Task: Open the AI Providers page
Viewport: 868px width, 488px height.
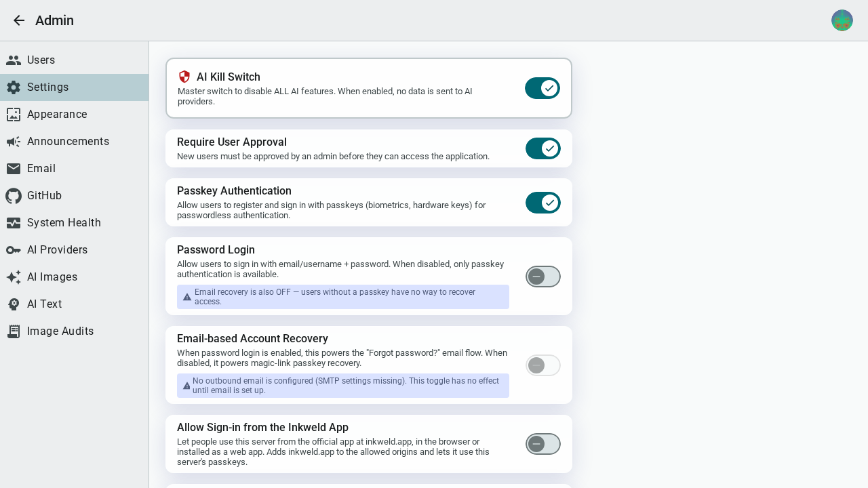Action: pos(75,250)
